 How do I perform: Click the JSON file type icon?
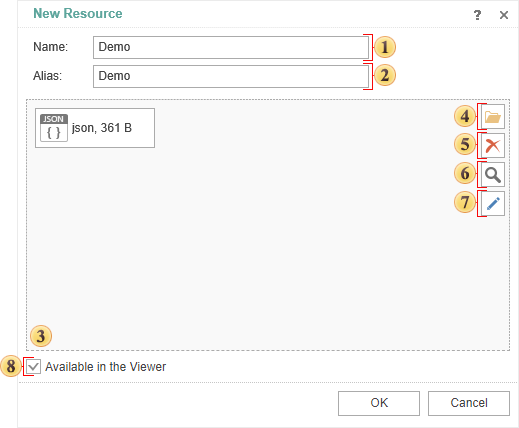pos(54,128)
